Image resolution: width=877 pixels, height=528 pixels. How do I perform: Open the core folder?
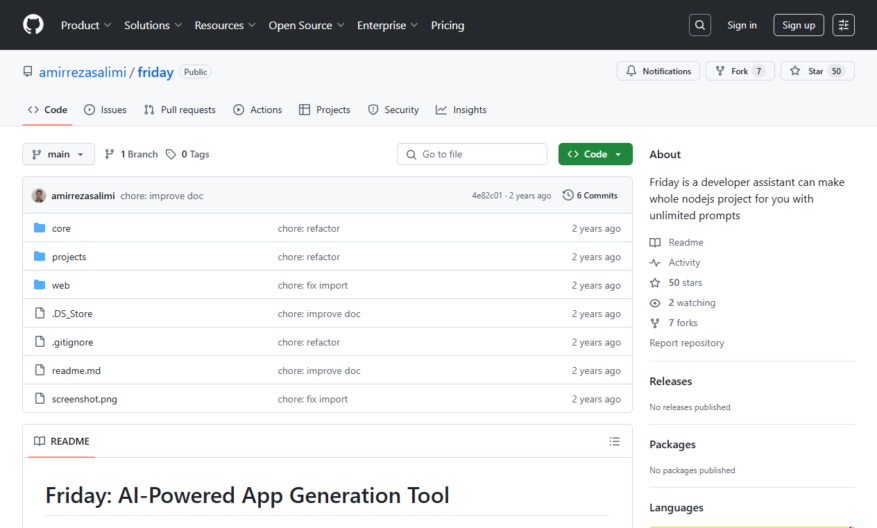(61, 228)
